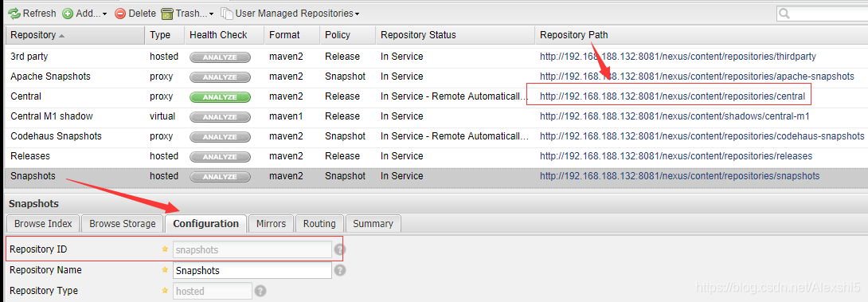Viewport: 868px width, 302px height.
Task: Open the thirdparty repository path link
Action: coord(678,57)
